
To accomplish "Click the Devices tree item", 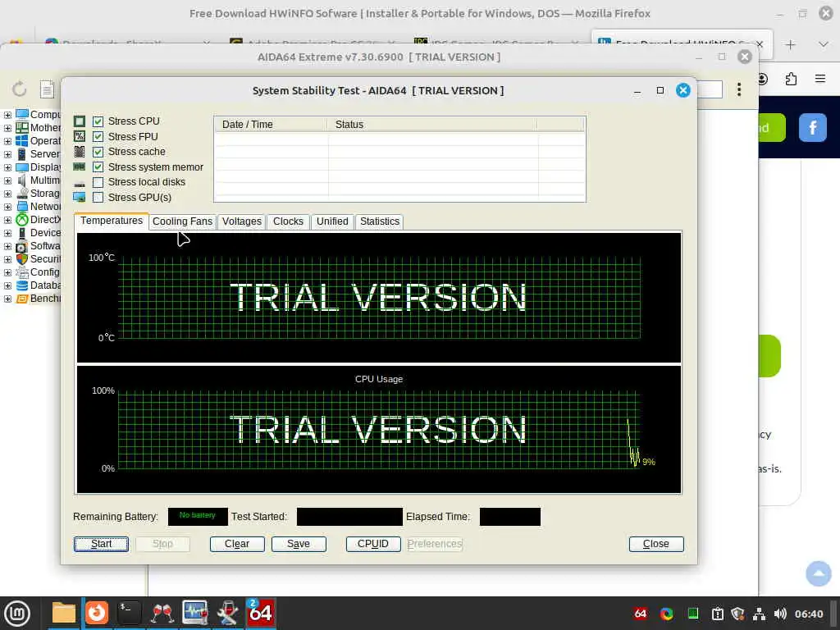I will point(45,233).
